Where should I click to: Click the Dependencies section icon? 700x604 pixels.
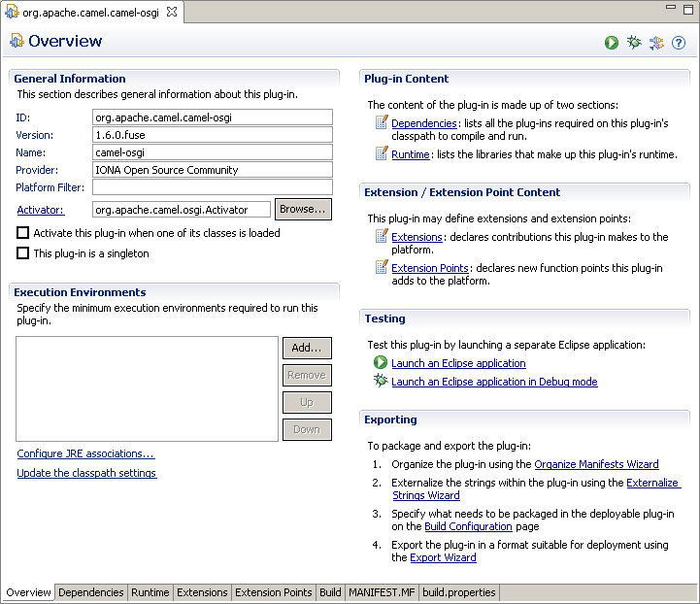382,123
